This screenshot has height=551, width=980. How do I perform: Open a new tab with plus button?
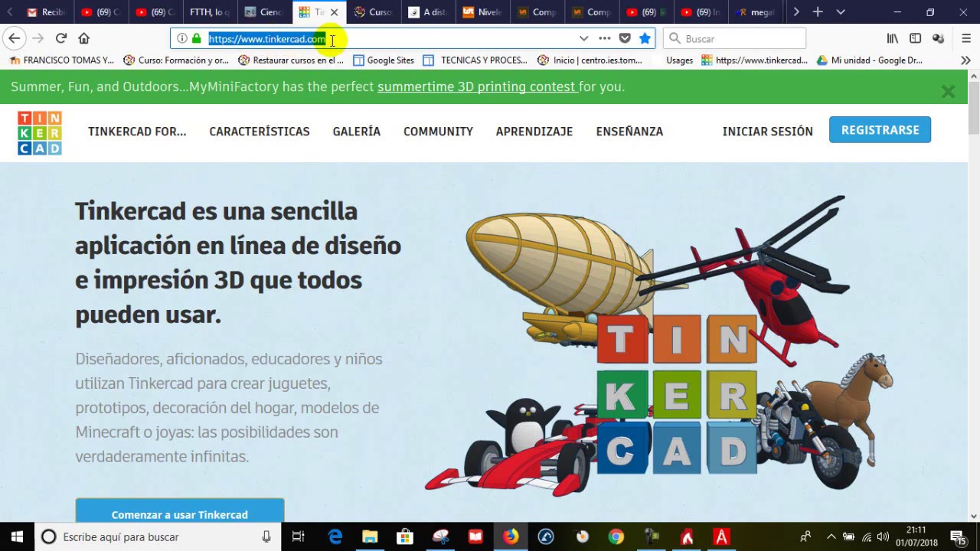[818, 12]
